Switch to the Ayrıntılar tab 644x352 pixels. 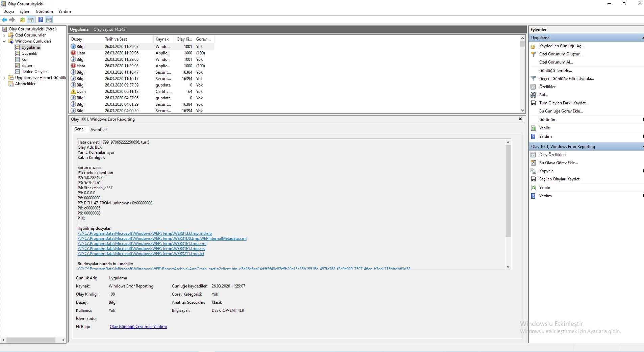point(99,130)
